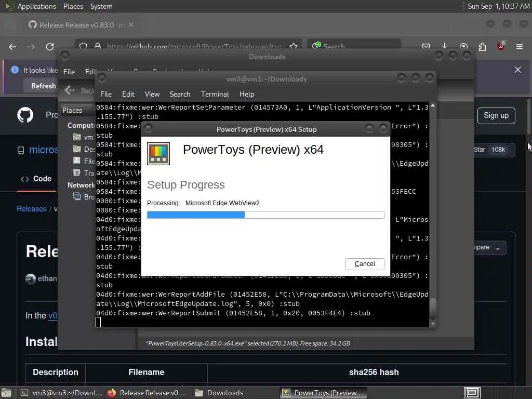
Task: Click the Firefox forward arrow
Action: coord(31,47)
